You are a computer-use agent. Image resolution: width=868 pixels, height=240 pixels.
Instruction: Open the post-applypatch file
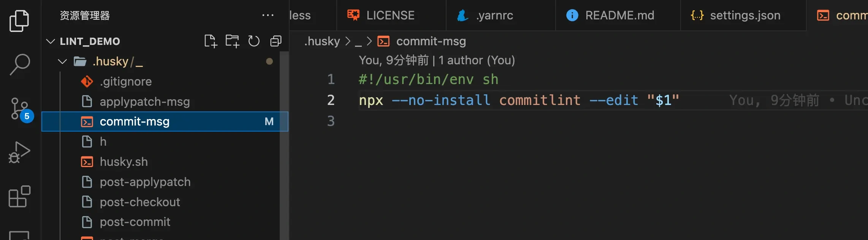[145, 182]
